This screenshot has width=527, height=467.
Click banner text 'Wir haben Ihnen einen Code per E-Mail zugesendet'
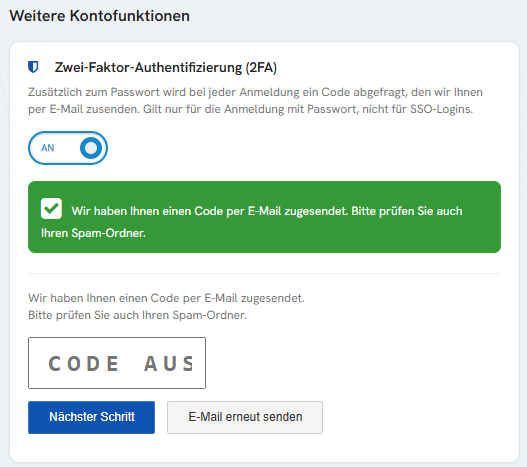[210, 211]
